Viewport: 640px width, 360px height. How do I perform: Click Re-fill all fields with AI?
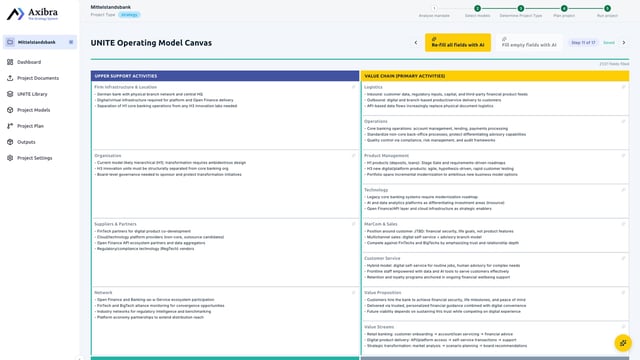(x=458, y=42)
